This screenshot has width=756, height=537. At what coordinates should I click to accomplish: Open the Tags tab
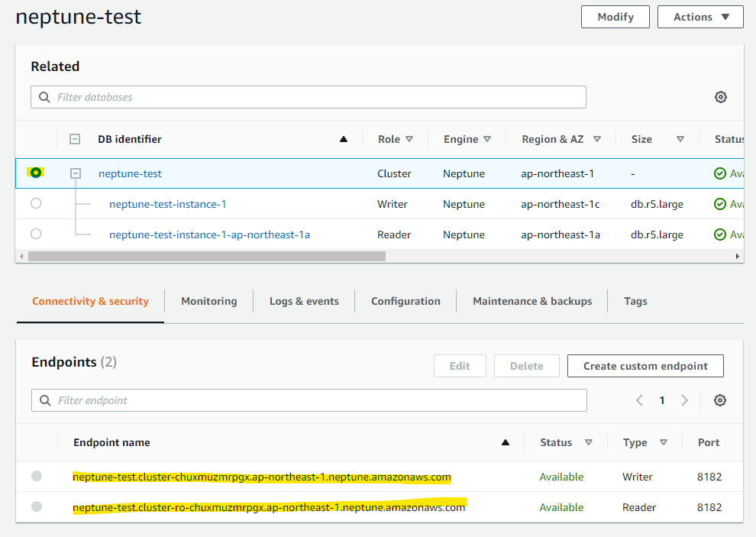tap(635, 301)
